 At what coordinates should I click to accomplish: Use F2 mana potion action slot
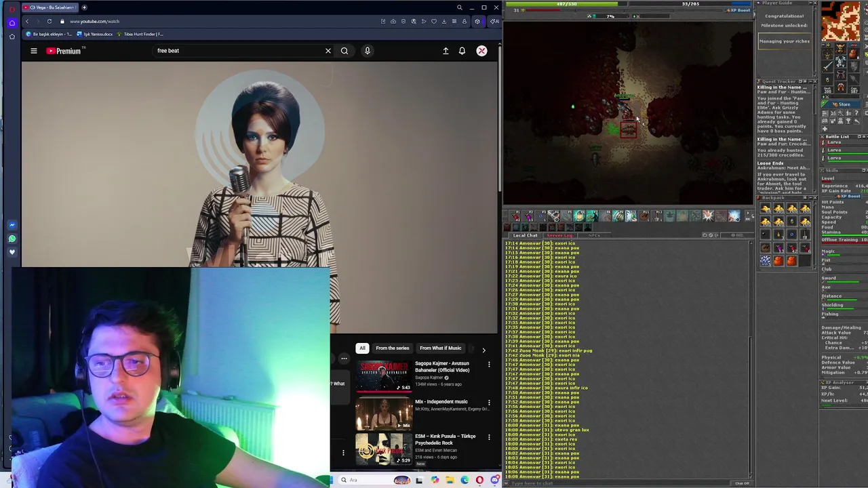click(528, 216)
